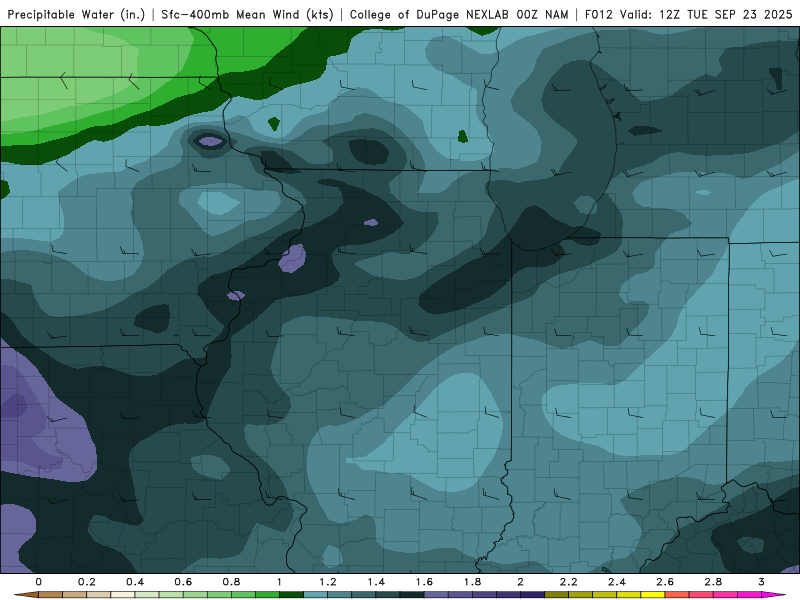
Task: Click the "0.2" legend scale label
Action: [87, 582]
